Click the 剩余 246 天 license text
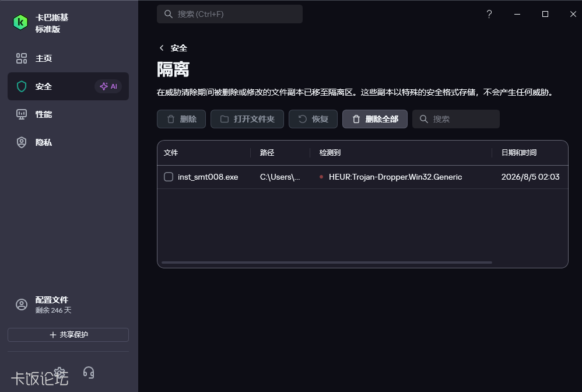Screen dimensions: 582x392 (x=54, y=310)
